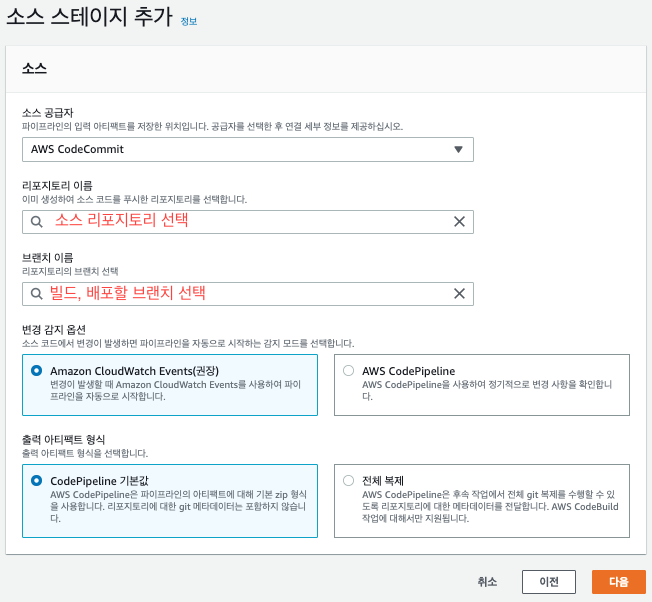The height and width of the screenshot is (602, 652).
Task: Click the 출력 아티팩트 형식 heading text
Action: 63,439
